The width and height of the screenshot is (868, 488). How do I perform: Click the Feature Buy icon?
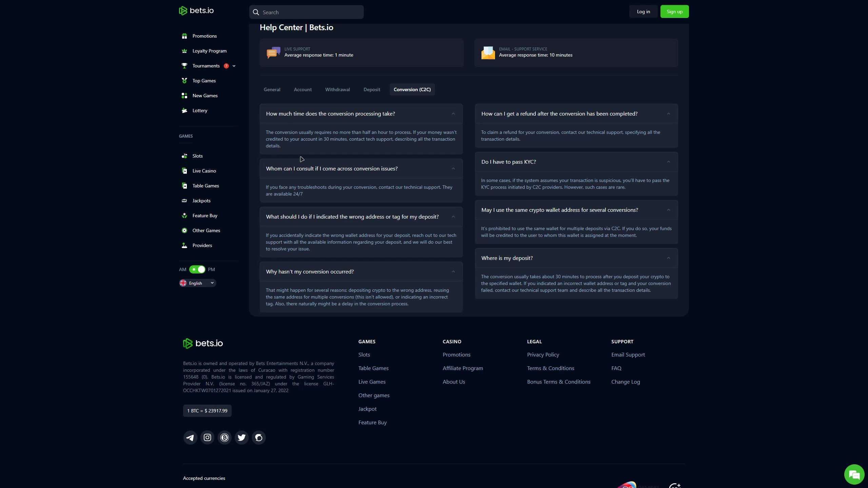click(x=184, y=216)
